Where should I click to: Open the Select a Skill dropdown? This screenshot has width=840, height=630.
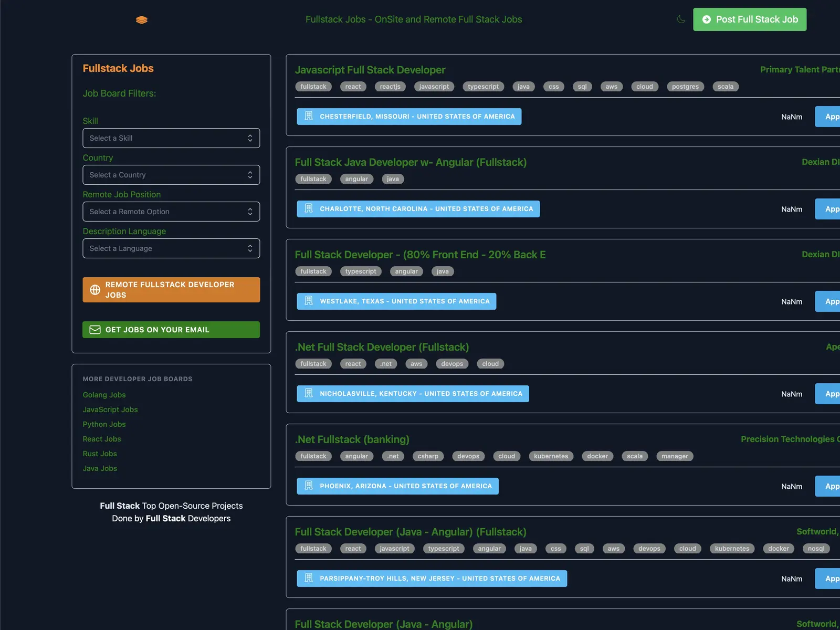(x=171, y=138)
